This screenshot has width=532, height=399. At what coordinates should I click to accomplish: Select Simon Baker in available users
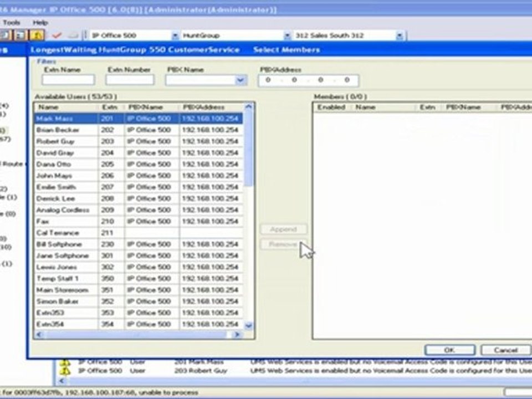139,301
